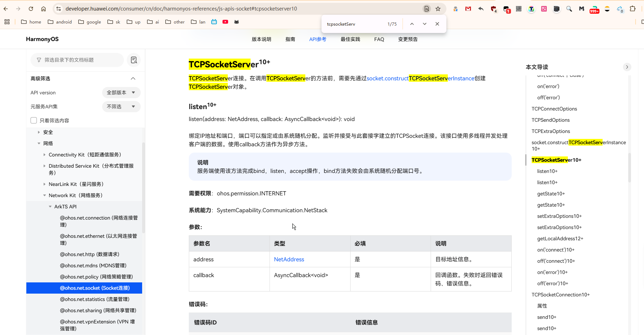644x335 pixels.
Task: Click the 999+ badge extension icon
Action: pyautogui.click(x=595, y=9)
